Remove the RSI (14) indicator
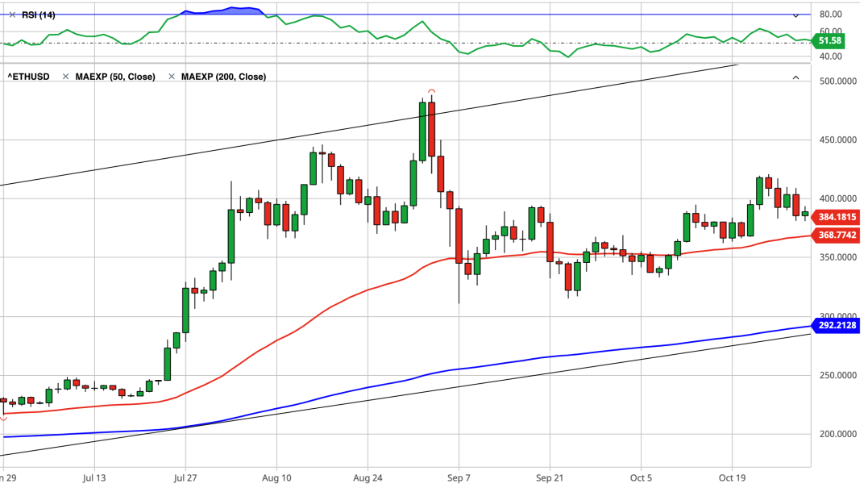868x492 pixels. pyautogui.click(x=12, y=15)
